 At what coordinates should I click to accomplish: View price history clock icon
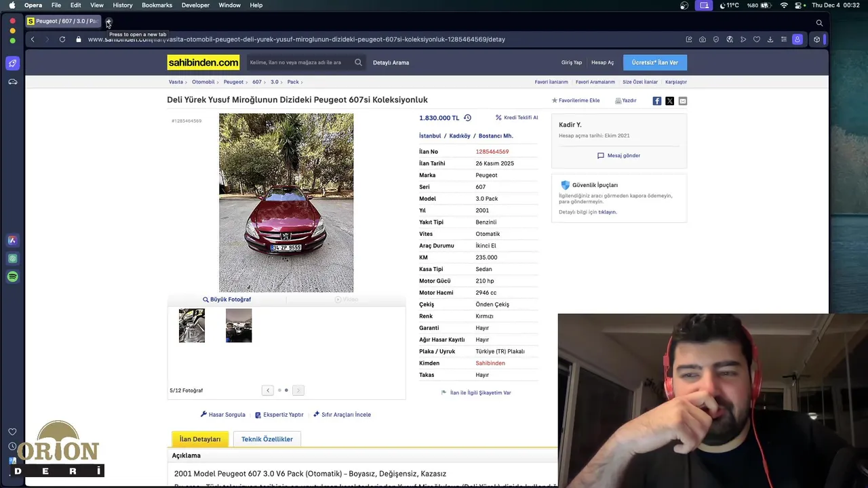(467, 118)
